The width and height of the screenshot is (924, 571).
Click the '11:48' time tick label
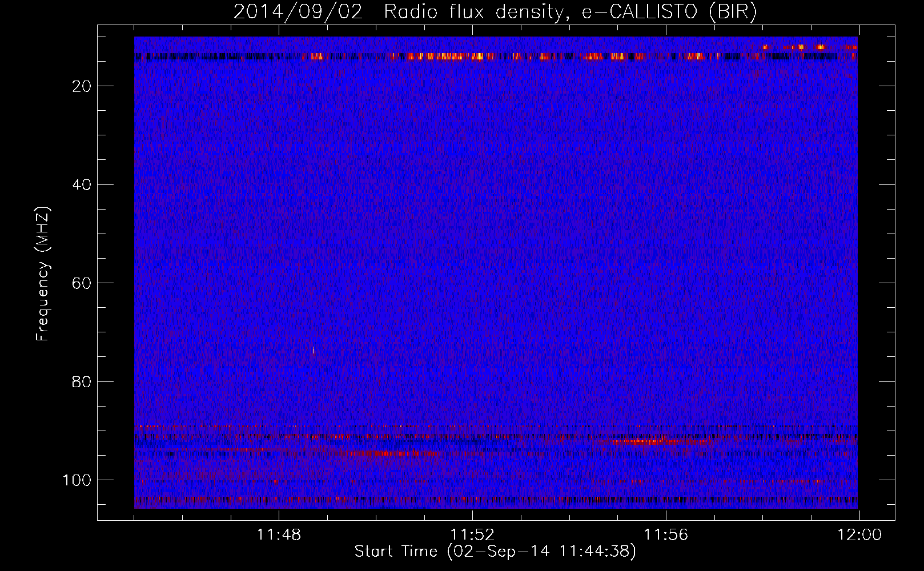(279, 535)
